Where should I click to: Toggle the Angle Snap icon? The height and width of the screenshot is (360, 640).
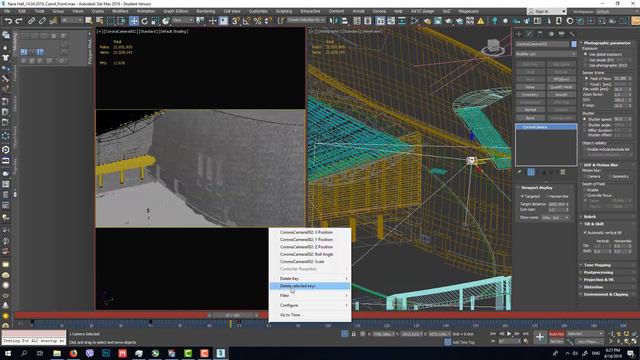click(247, 21)
